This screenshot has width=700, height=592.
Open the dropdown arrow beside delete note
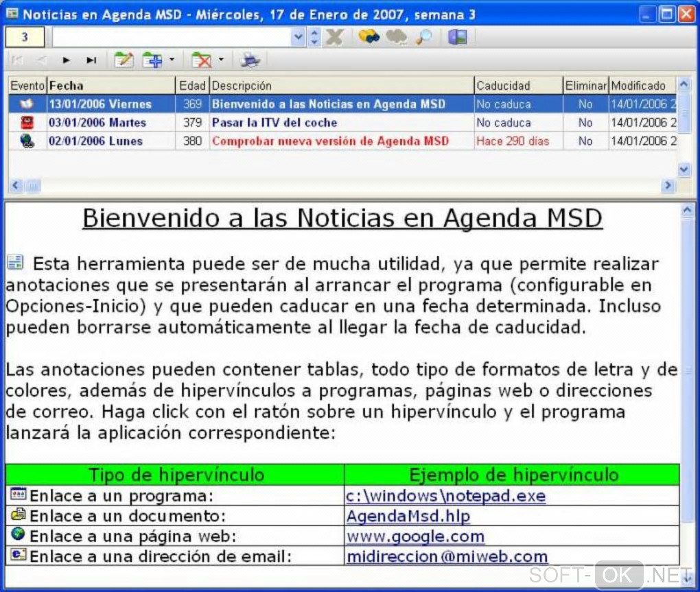coord(221,60)
